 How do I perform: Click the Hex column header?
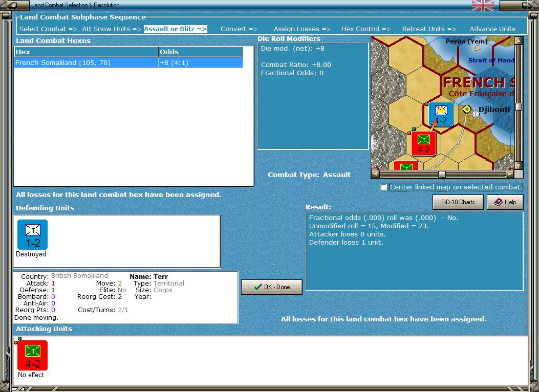[87, 52]
